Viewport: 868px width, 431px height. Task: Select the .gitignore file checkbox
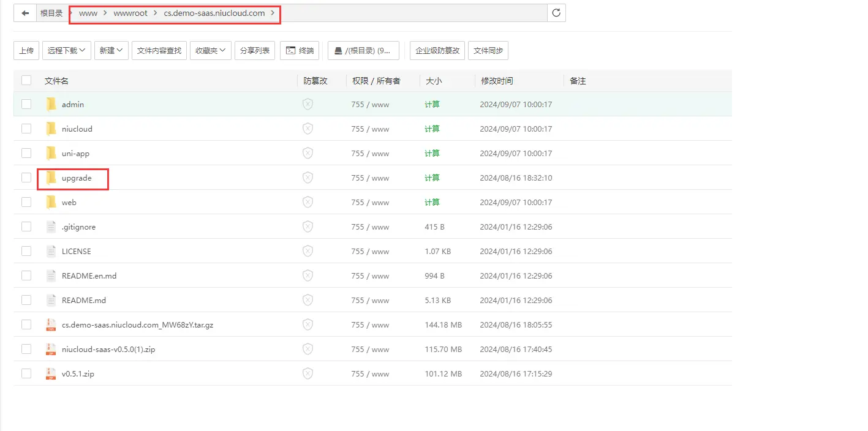[26, 227]
